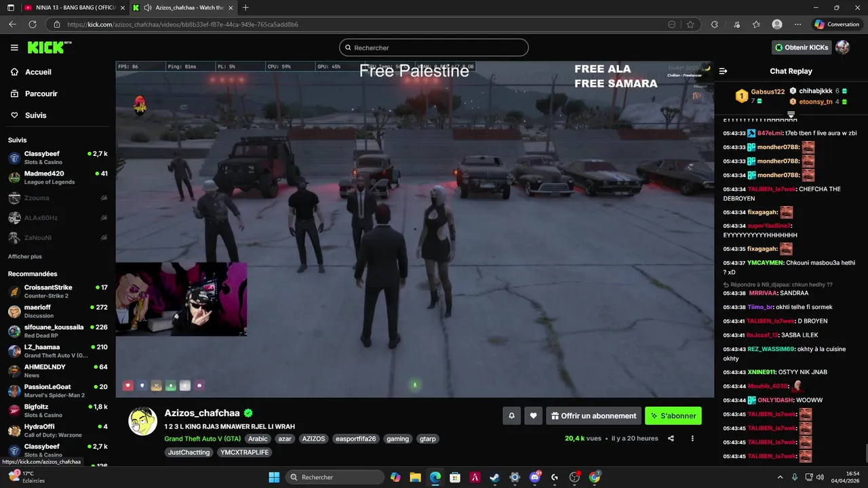Screen dimensions: 868x488
Task: Select the Arabic tag
Action: click(x=258, y=439)
